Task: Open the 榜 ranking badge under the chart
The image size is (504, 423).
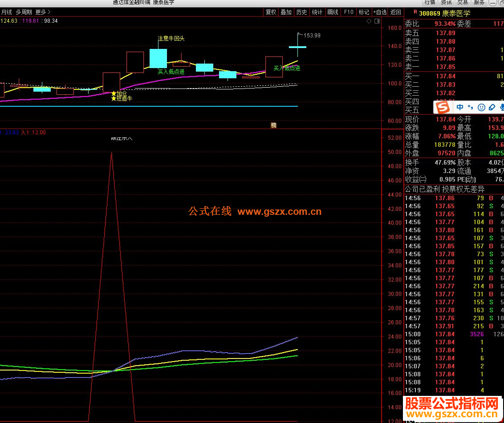Action: 273,125
